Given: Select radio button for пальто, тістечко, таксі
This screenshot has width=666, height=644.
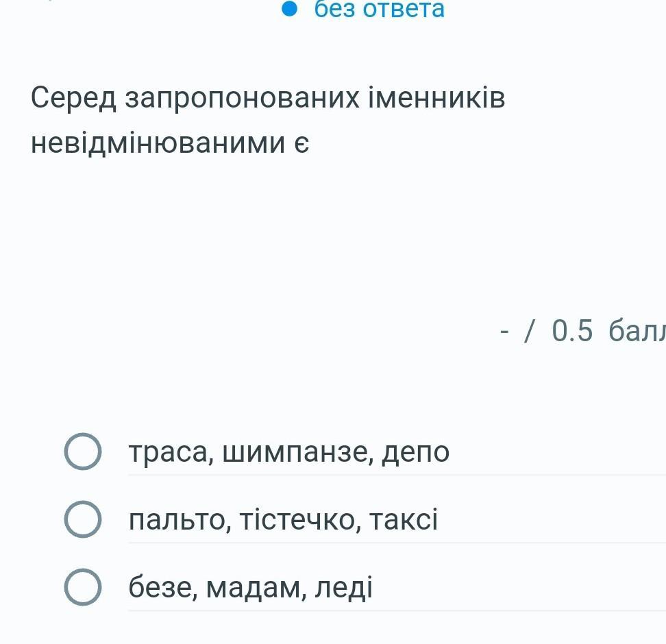Looking at the screenshot, I should [x=83, y=519].
